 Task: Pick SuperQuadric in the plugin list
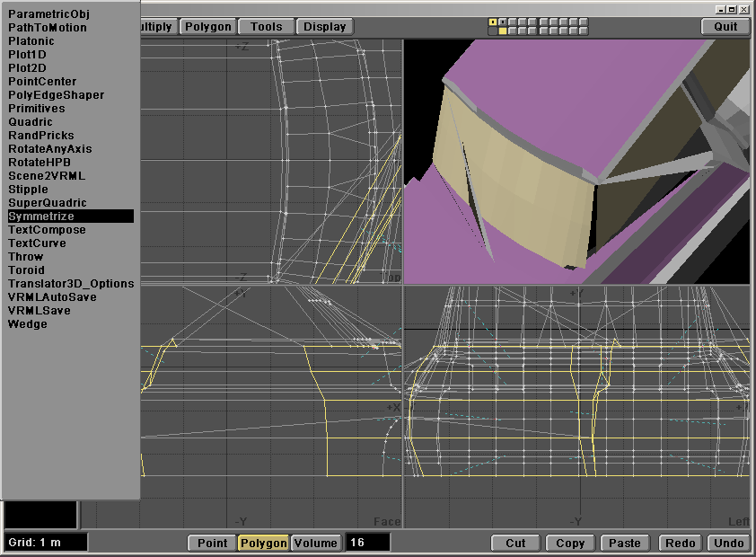point(48,203)
